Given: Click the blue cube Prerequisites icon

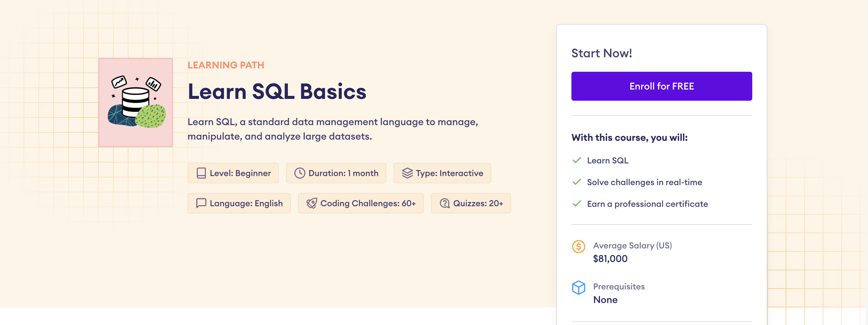Looking at the screenshot, I should click(579, 288).
